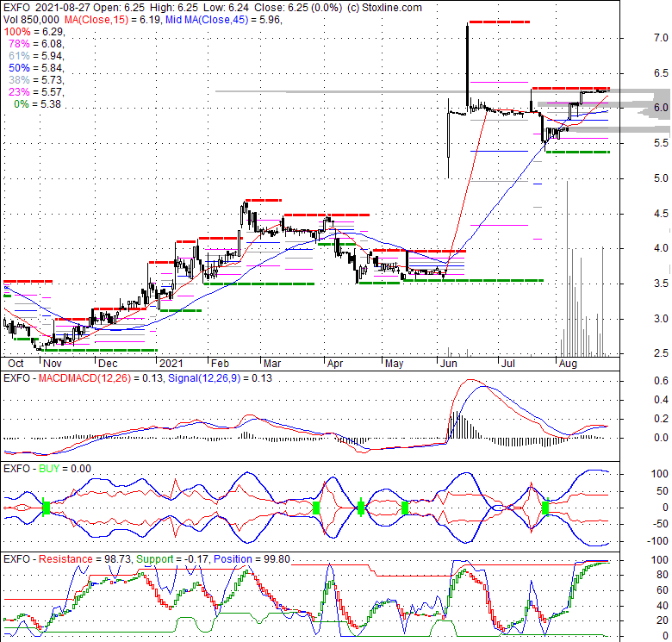
Task: Click the tallest grey volume bar in August
Action: (x=568, y=268)
